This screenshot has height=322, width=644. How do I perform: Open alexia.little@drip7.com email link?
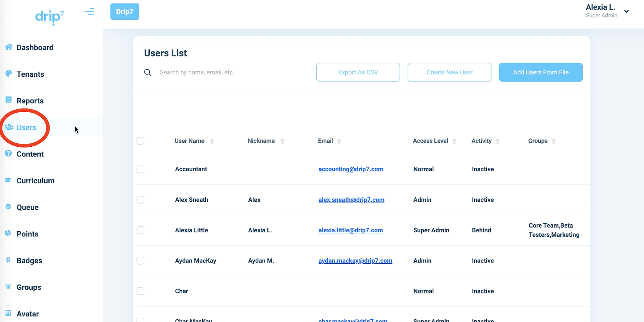coord(351,230)
